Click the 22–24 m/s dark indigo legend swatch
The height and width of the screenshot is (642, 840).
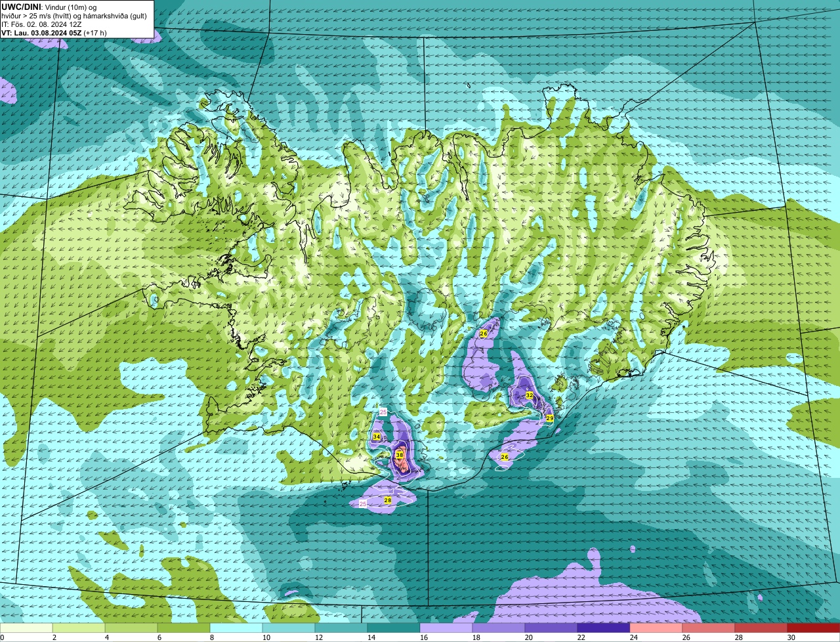point(604,628)
